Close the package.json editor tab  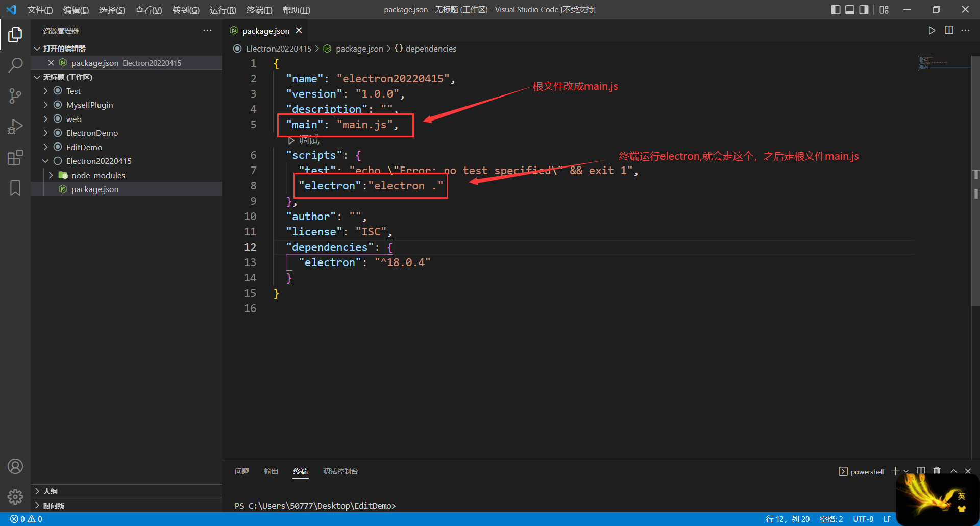click(299, 31)
